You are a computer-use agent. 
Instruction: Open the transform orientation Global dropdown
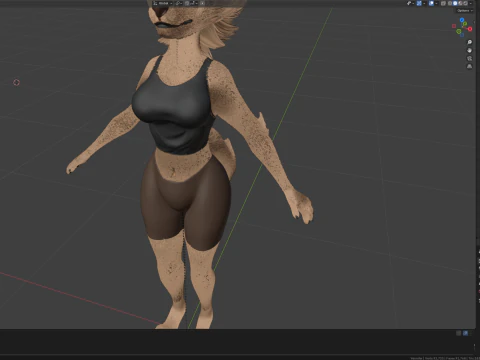tap(163, 3)
